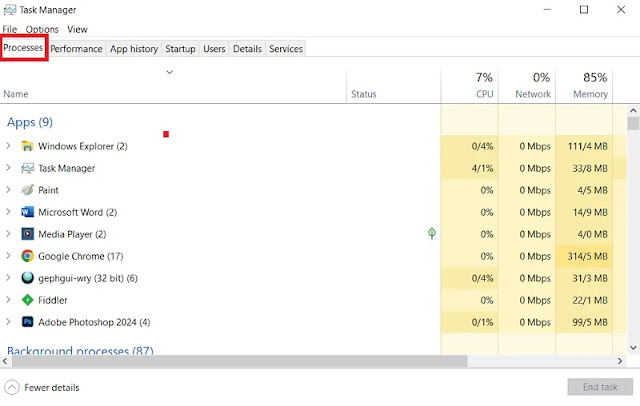Click the 111/4 MB memory cell
The height and width of the screenshot is (406, 640).
(584, 146)
